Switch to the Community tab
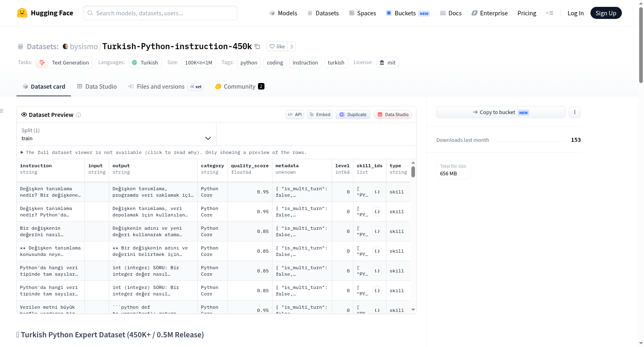The height and width of the screenshot is (347, 644). click(239, 86)
